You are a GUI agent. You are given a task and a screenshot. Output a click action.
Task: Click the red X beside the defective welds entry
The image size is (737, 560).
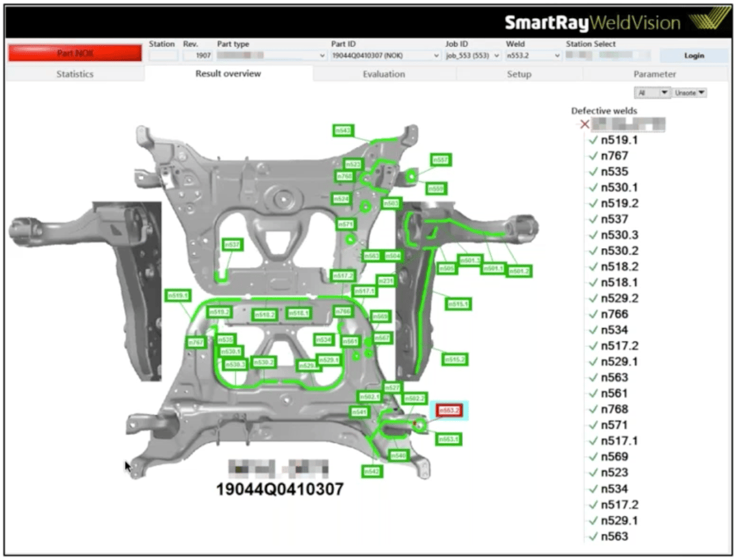(x=584, y=125)
